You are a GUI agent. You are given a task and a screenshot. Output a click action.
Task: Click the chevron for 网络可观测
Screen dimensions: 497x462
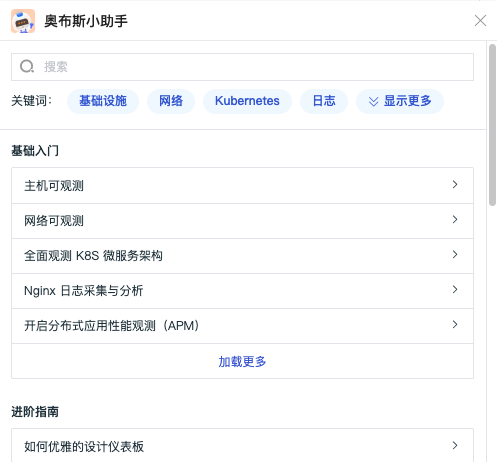[x=455, y=219]
